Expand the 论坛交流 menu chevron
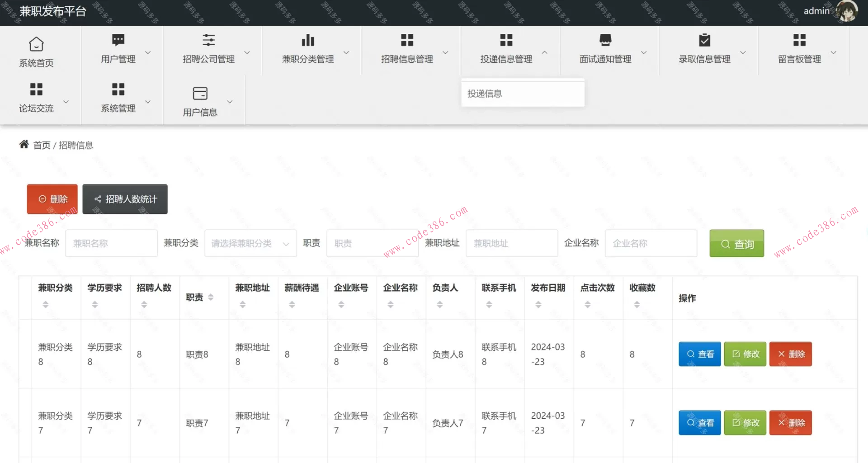This screenshot has width=868, height=463. (x=66, y=102)
